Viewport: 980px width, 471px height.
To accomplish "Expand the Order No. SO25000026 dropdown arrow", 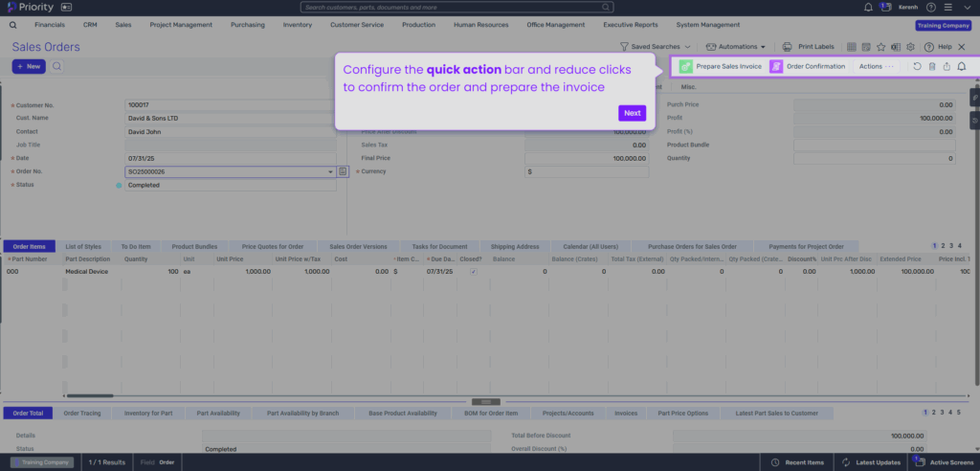I will (330, 171).
